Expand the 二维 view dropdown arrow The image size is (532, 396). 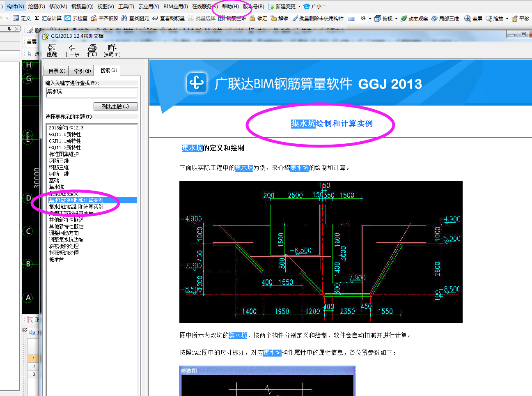pos(370,18)
